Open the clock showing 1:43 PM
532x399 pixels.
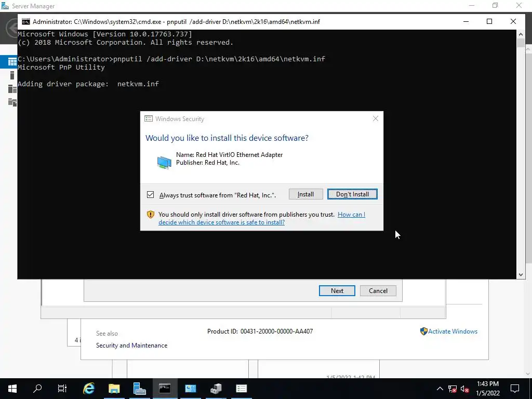[487, 389]
